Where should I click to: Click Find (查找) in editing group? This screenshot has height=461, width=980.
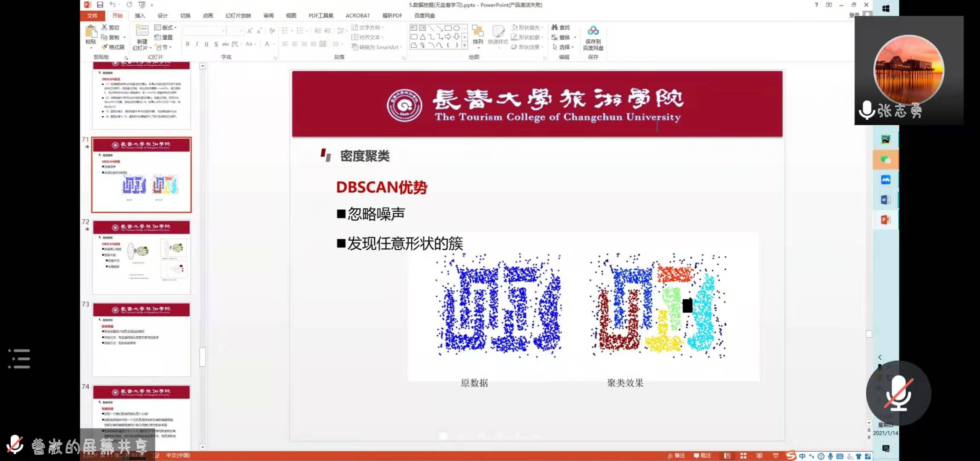coord(561,27)
